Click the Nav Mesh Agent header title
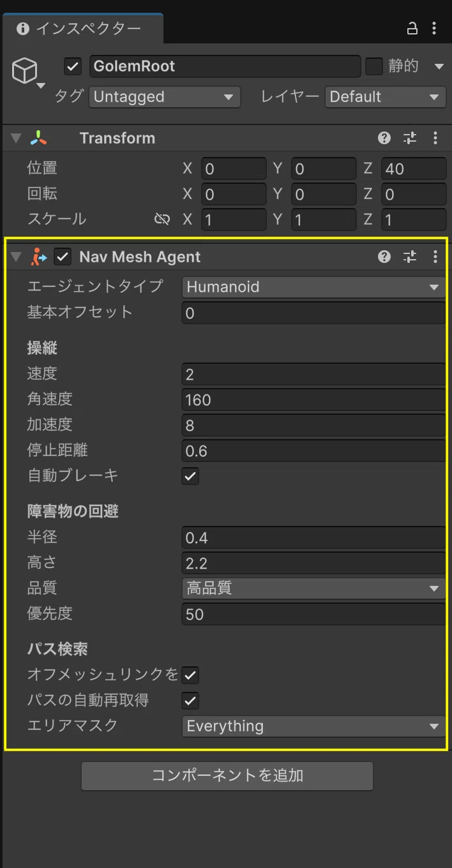 140,257
